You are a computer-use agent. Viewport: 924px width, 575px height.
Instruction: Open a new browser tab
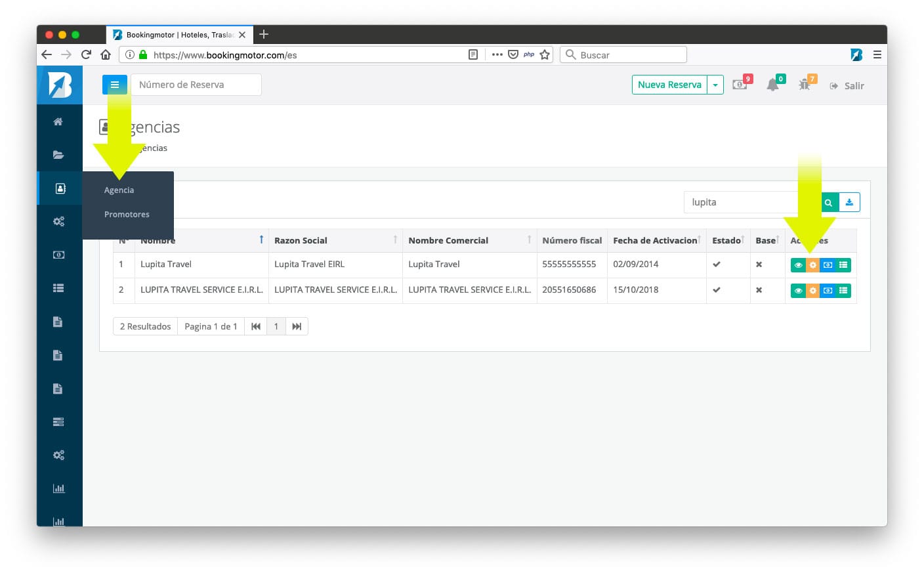264,35
